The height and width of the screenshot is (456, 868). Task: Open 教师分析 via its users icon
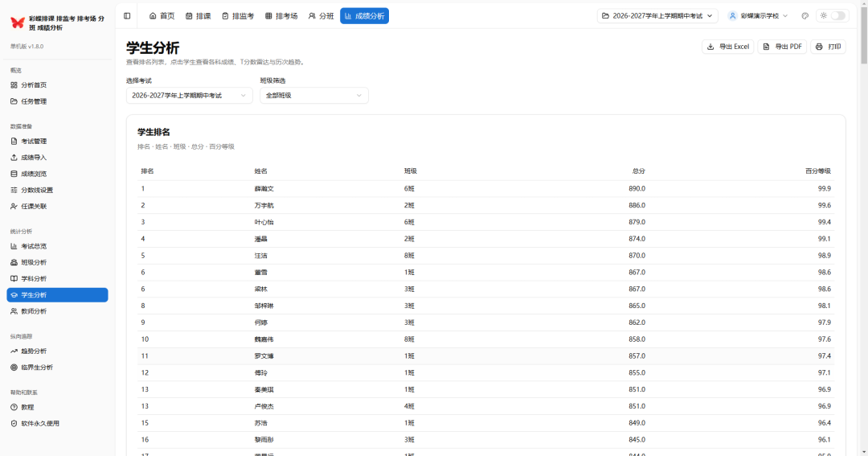click(14, 311)
